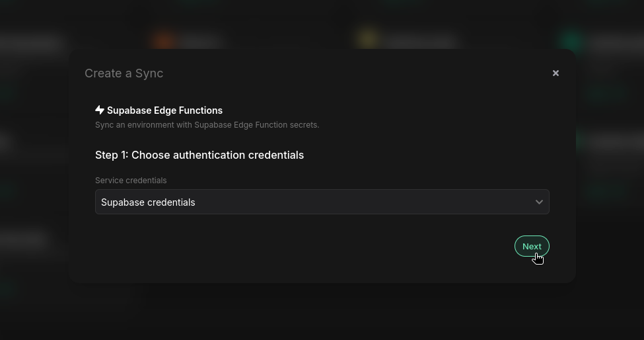Click the Step 1 authentication credentials heading
This screenshot has width=644, height=340.
199,155
